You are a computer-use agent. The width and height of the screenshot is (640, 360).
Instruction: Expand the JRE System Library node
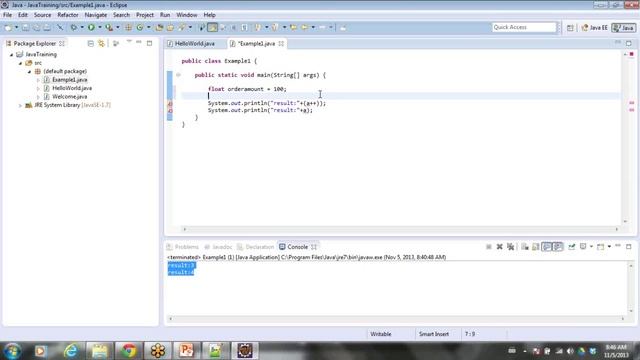point(20,105)
